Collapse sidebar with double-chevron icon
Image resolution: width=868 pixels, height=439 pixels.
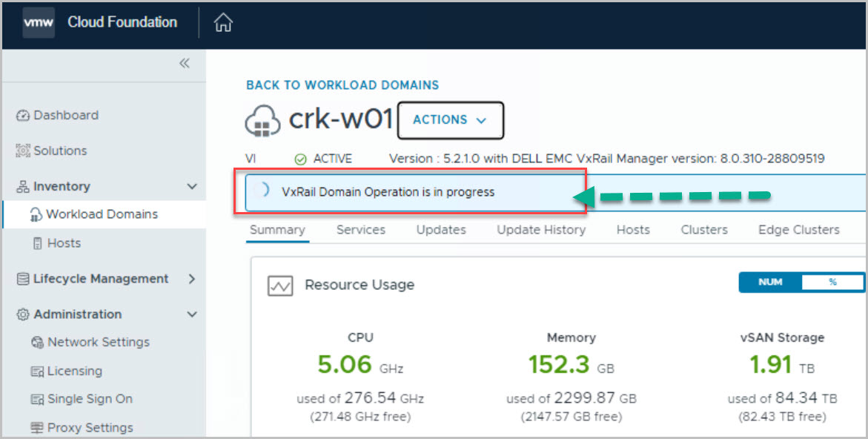click(185, 63)
